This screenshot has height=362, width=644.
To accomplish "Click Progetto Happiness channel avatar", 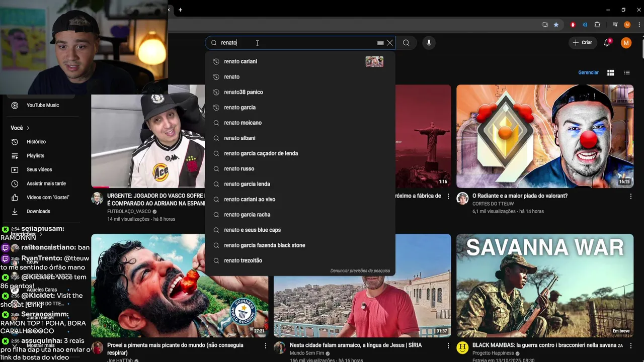I will tap(462, 348).
